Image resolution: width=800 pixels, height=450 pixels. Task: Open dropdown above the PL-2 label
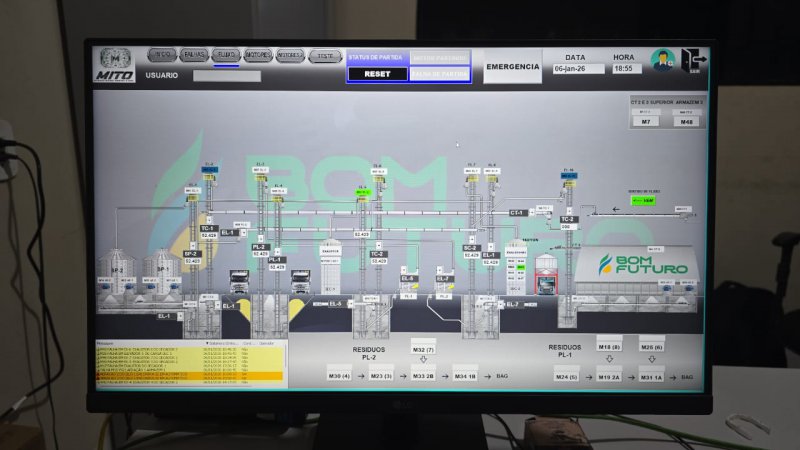pyautogui.click(x=261, y=238)
